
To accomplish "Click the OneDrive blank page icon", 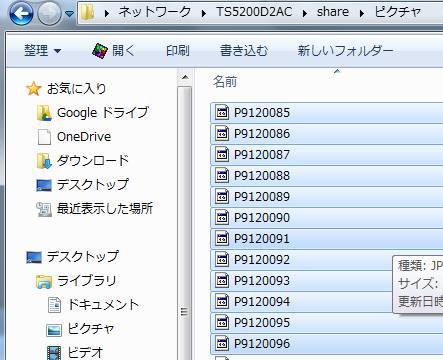I will pos(44,137).
